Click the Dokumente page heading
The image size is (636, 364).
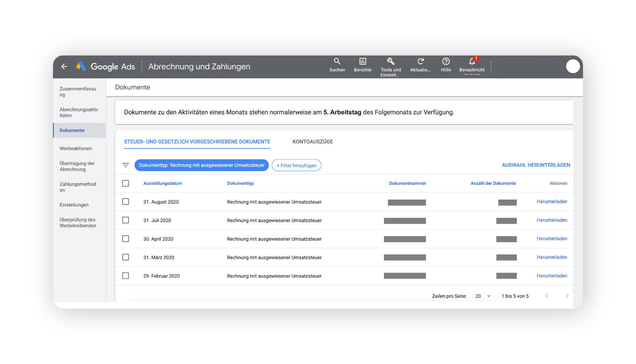pos(132,87)
